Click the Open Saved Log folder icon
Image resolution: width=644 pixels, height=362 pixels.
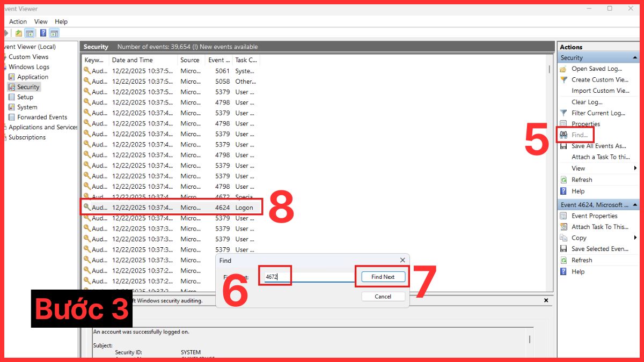(x=563, y=69)
